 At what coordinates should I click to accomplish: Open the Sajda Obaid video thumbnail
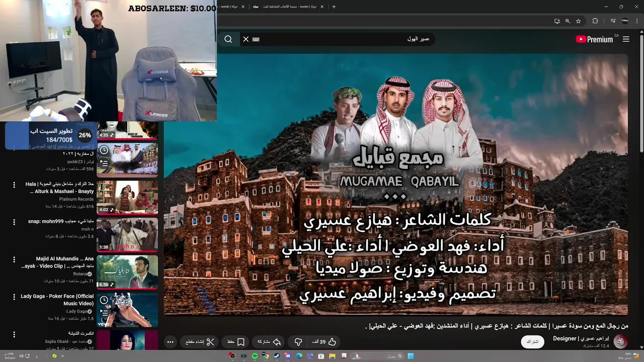click(127, 340)
